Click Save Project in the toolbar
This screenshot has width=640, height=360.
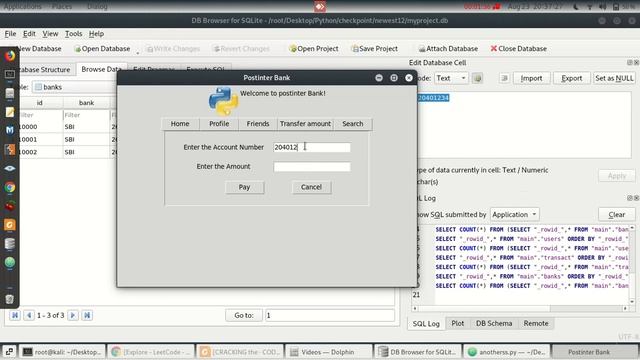(374, 49)
